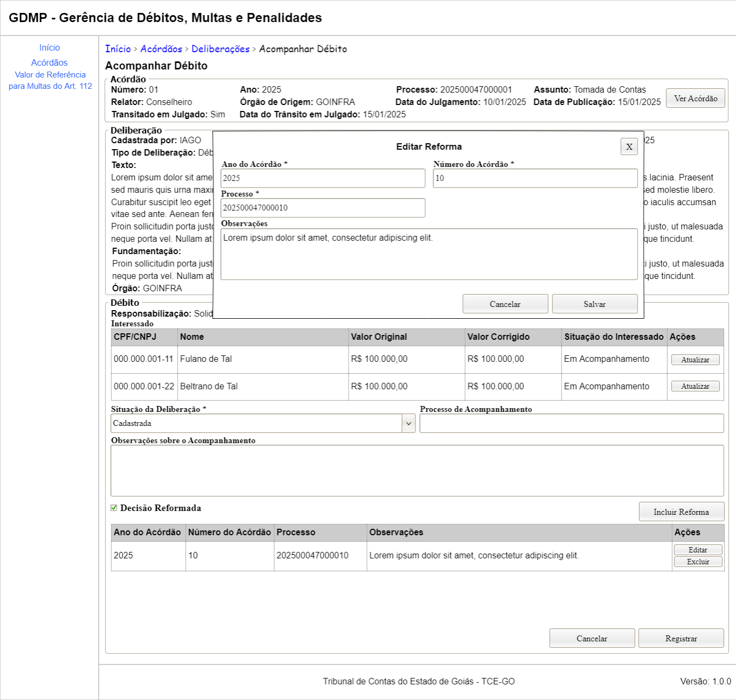
Task: Click Excluir in the reform table row
Action: click(x=698, y=562)
